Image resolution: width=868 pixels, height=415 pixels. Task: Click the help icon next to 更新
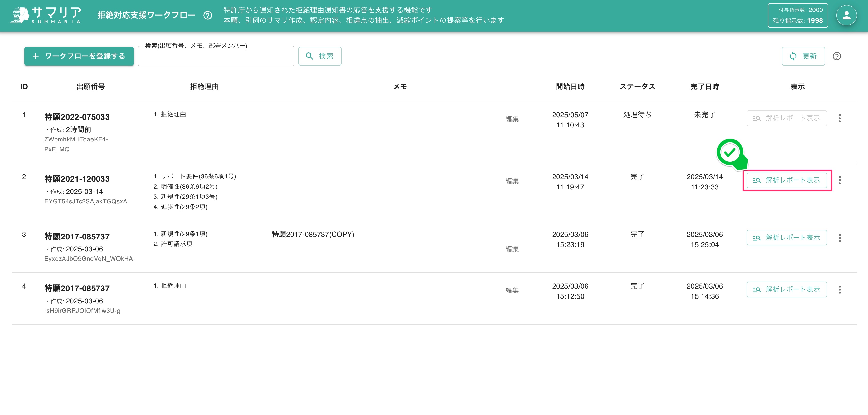837,56
